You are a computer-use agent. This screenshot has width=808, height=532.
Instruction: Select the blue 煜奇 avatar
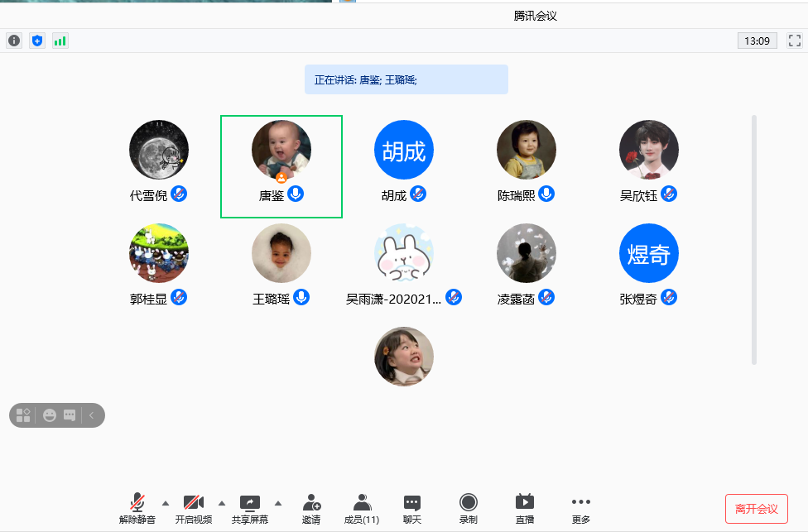649,253
